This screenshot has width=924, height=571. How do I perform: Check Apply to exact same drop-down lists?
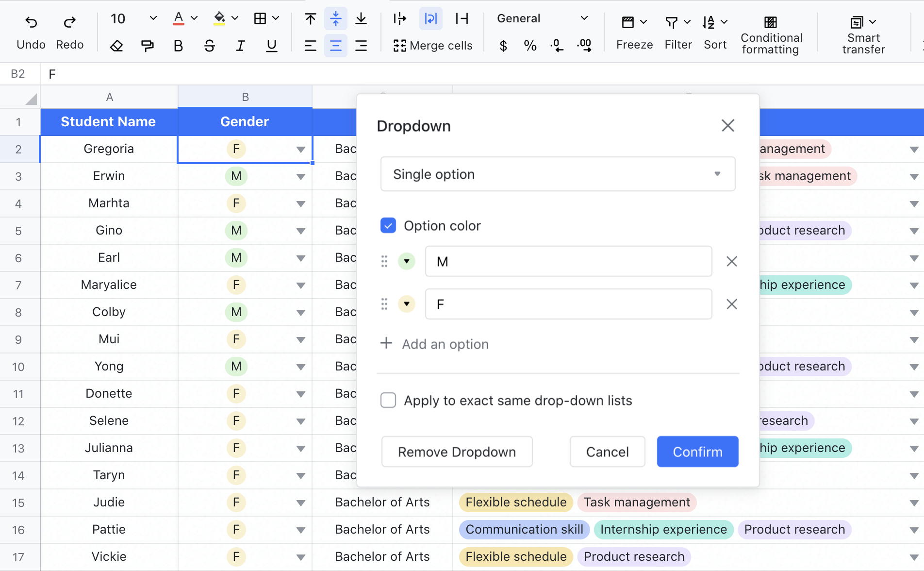388,400
